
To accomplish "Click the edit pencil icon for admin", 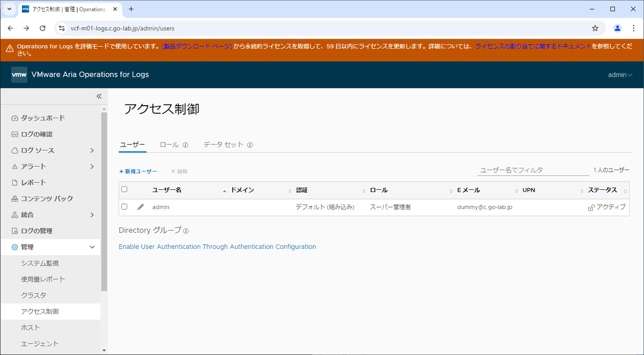I will pos(141,206).
